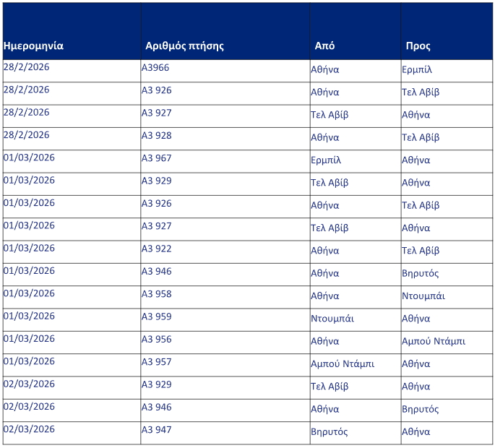
Task: Select flight number cell A3 967
Action: [157, 158]
